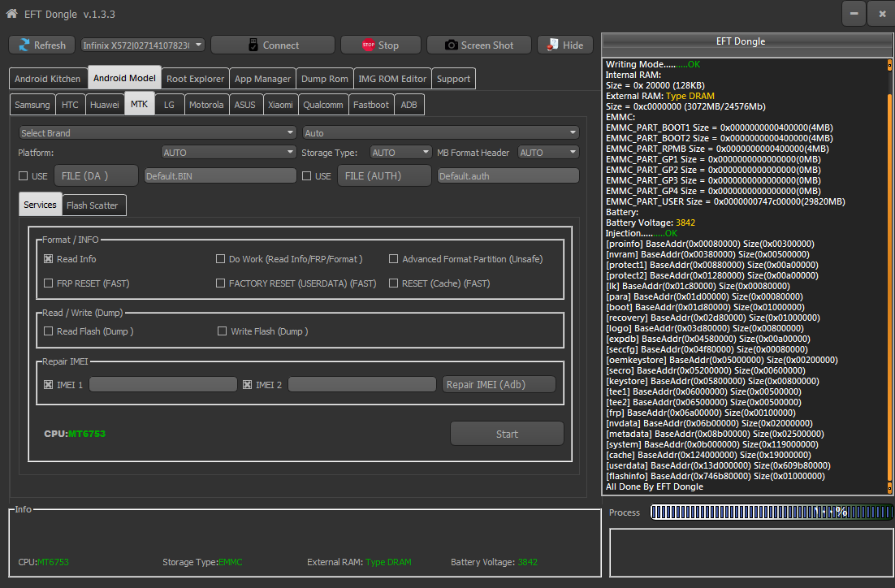Viewport: 895px width, 588px height.
Task: Select the Services tab
Action: pos(40,205)
